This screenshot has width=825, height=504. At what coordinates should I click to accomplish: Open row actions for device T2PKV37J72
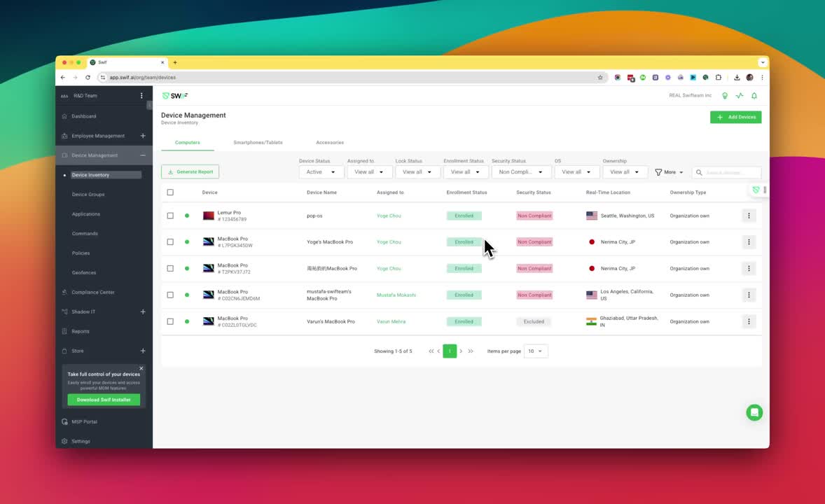[749, 268]
